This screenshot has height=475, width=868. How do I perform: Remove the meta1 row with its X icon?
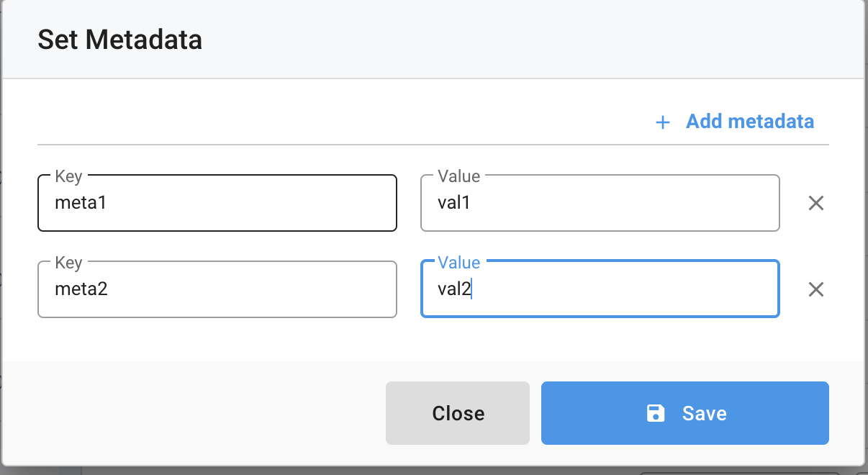815,203
